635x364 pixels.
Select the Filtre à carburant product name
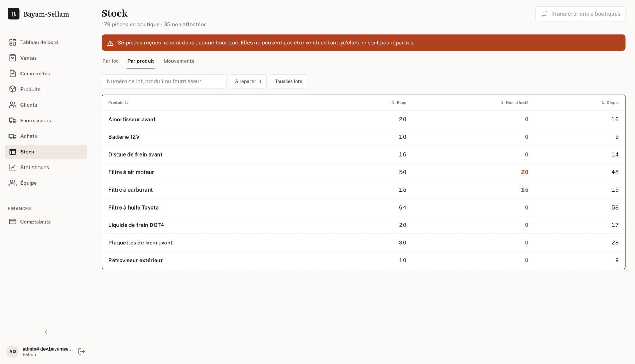pos(131,190)
